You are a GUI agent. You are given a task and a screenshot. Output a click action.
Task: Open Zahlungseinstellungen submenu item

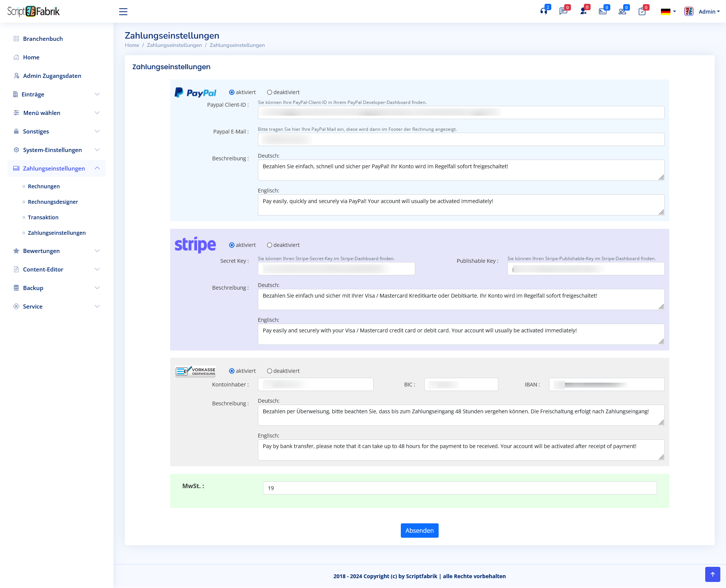pos(57,233)
